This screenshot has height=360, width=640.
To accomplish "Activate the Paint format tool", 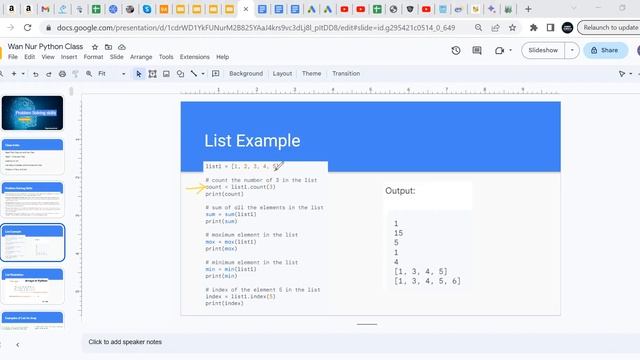I will 76,74.
